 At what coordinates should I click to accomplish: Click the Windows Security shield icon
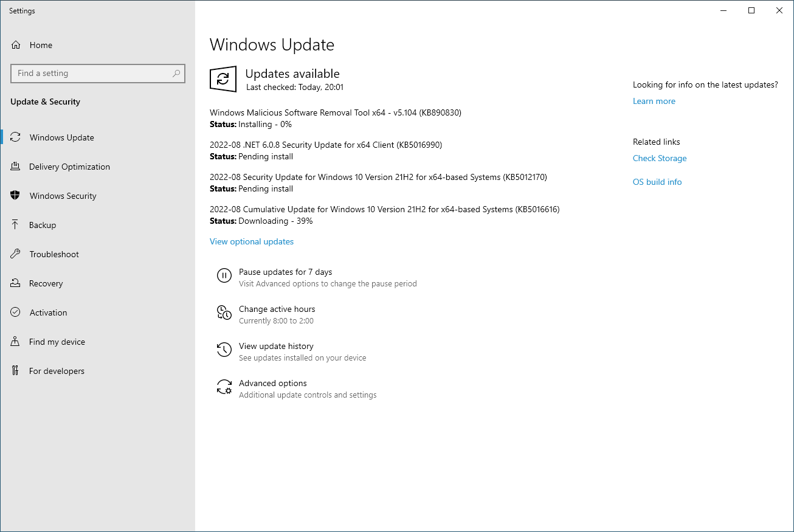pos(16,196)
